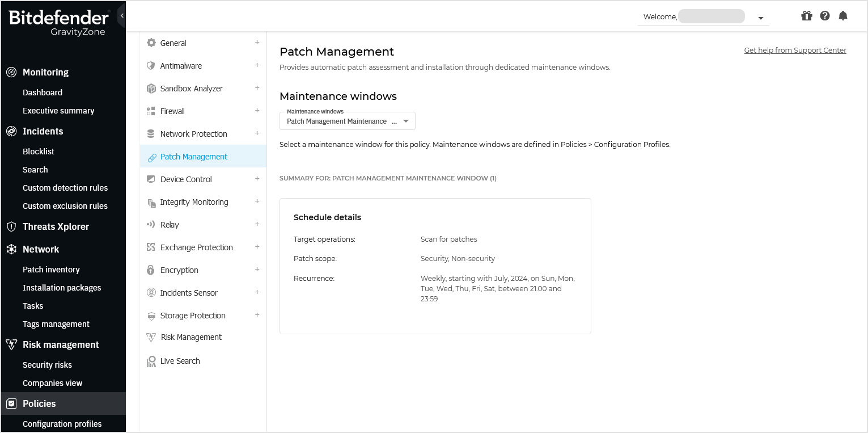Collapse the sidebar with the chevron handle

[122, 16]
